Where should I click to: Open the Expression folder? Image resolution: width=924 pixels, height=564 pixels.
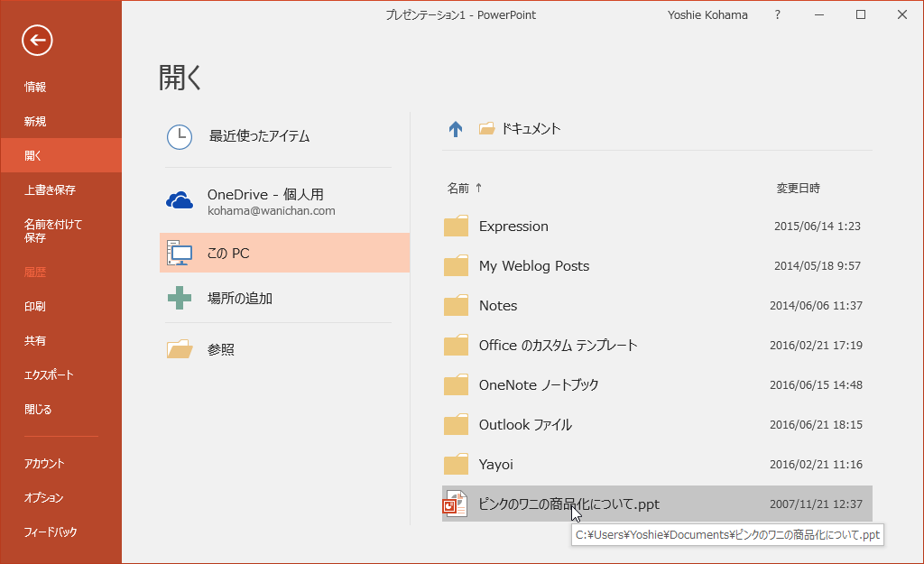point(513,227)
